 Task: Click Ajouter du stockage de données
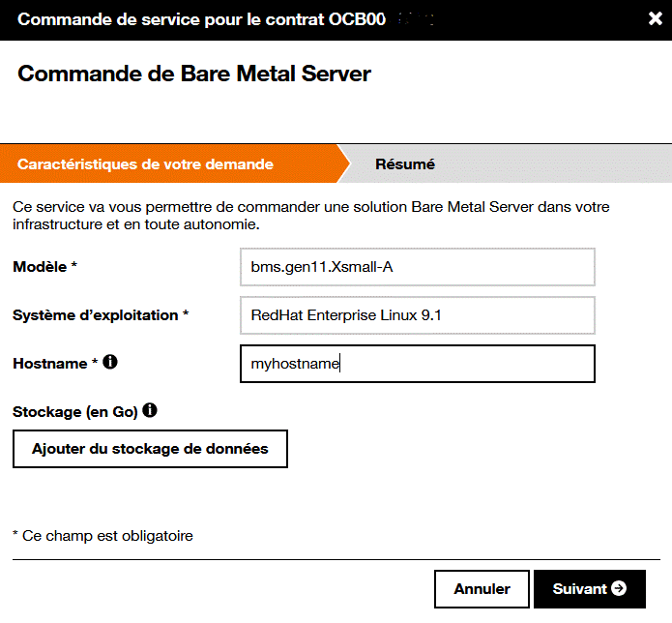(150, 449)
